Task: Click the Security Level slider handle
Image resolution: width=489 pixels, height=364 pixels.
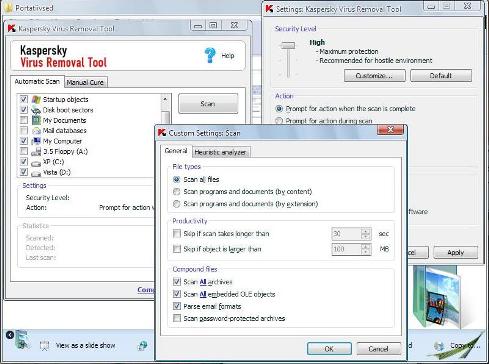Action: tap(288, 45)
